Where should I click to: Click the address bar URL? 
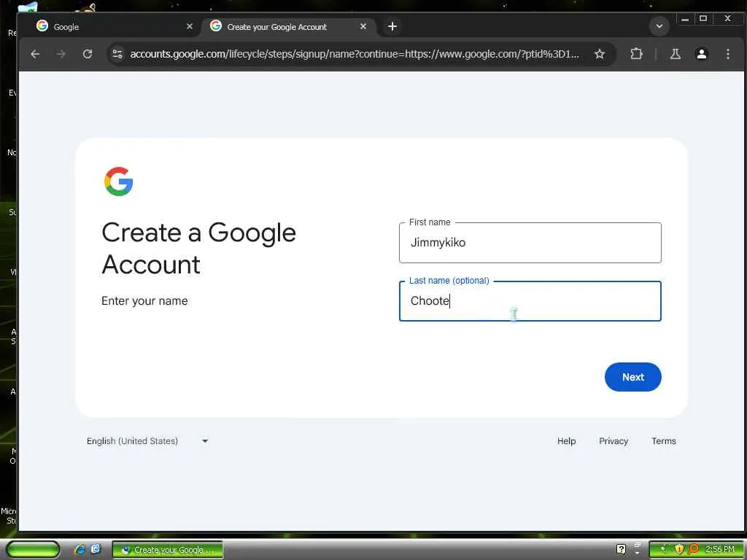coord(355,54)
